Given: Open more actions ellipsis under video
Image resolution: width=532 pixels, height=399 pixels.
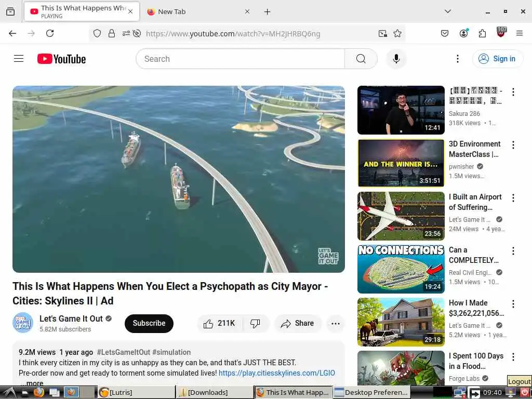Looking at the screenshot, I should [x=335, y=323].
